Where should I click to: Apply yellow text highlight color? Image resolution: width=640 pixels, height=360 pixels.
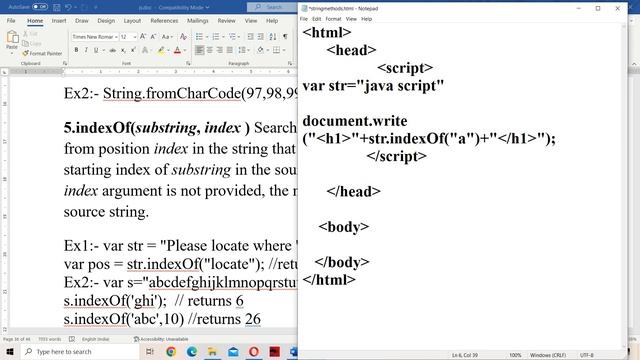(x=161, y=50)
